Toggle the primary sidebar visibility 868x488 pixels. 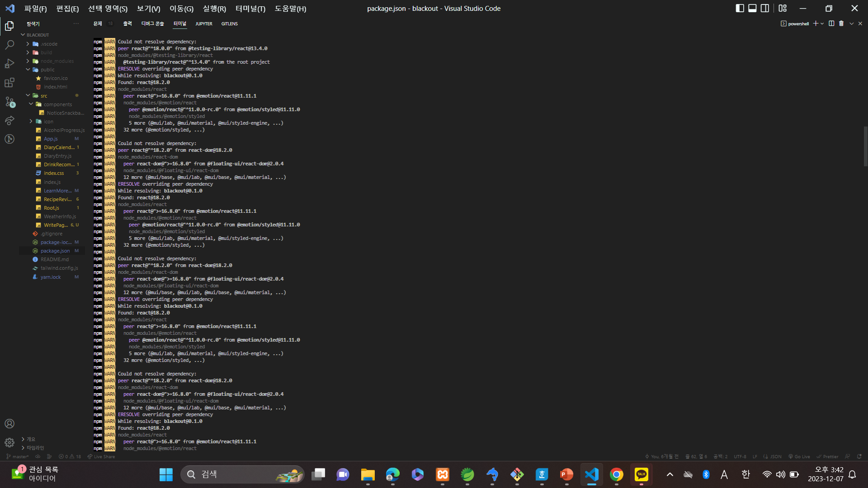[740, 8]
